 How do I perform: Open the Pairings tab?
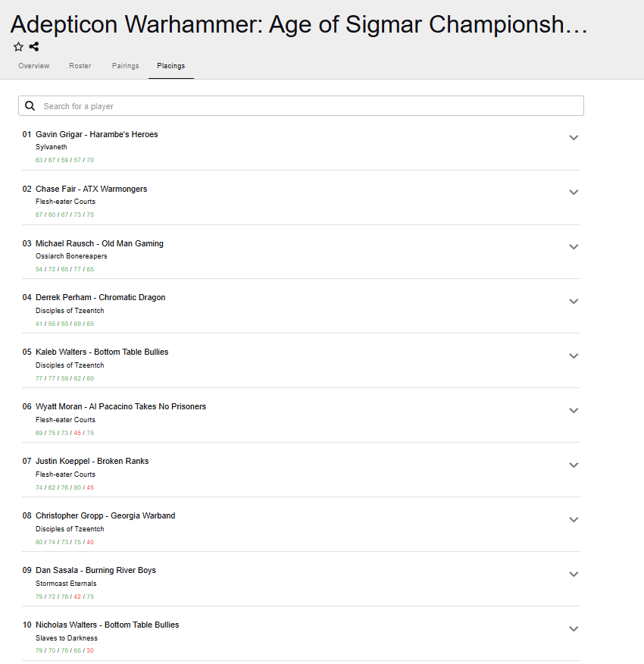pyautogui.click(x=126, y=66)
